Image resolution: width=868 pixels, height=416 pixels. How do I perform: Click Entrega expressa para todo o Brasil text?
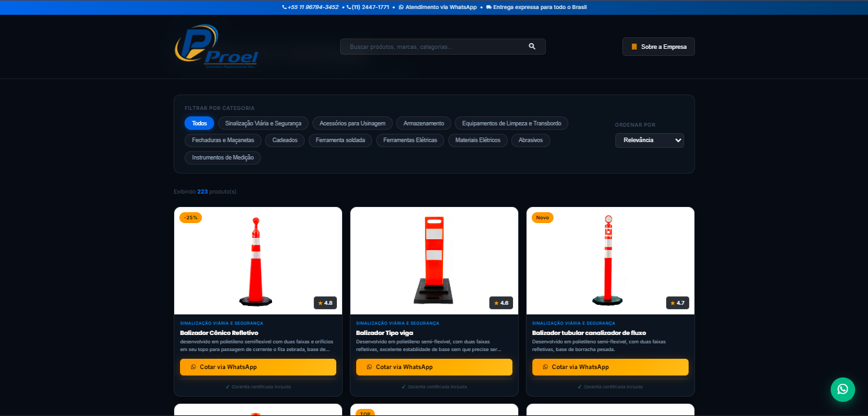[540, 7]
